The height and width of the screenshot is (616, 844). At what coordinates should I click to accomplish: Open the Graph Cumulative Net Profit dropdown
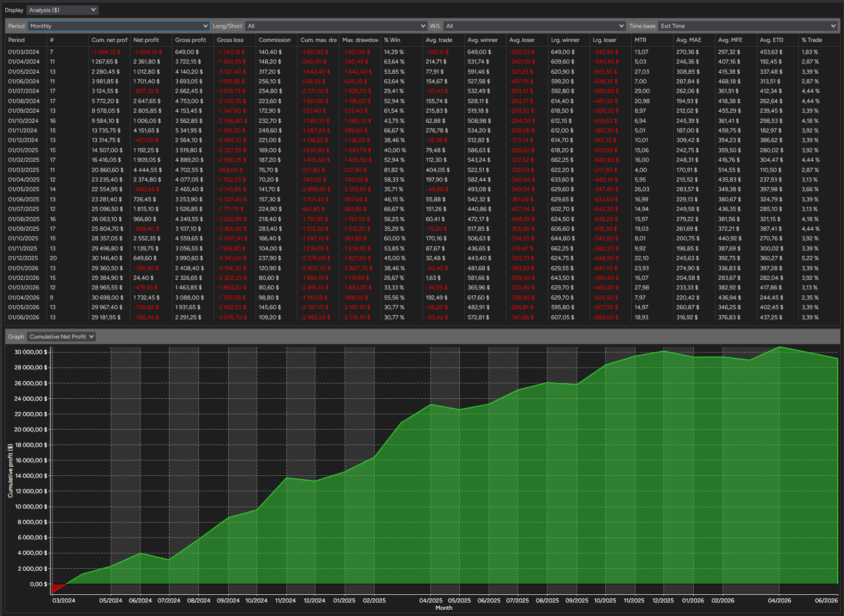click(x=61, y=337)
